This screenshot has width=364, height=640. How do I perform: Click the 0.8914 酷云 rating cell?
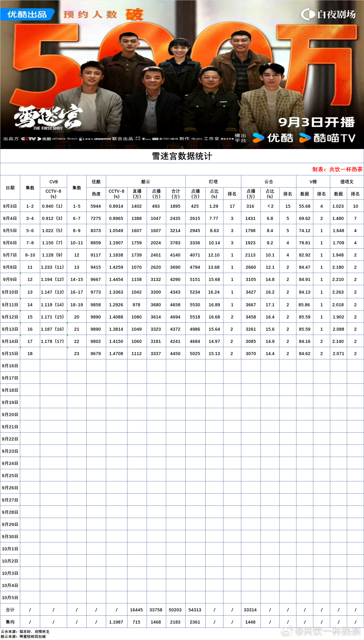point(116,206)
